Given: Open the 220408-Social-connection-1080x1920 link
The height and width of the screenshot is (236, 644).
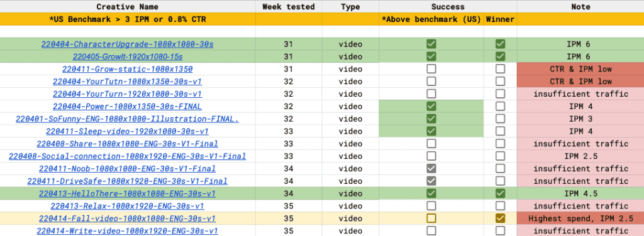Looking at the screenshot, I should point(127,156).
